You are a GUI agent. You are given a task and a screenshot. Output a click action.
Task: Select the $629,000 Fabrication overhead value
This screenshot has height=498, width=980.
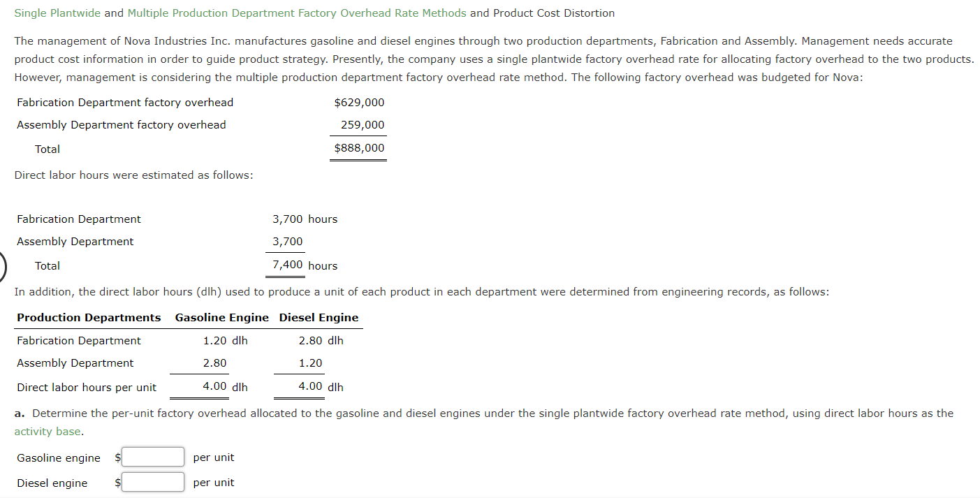pos(359,103)
